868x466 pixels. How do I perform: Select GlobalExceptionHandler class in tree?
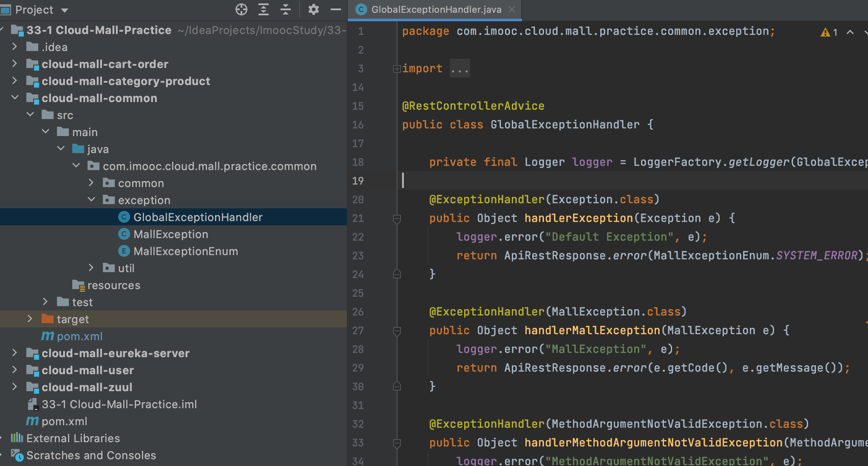[x=173, y=217]
